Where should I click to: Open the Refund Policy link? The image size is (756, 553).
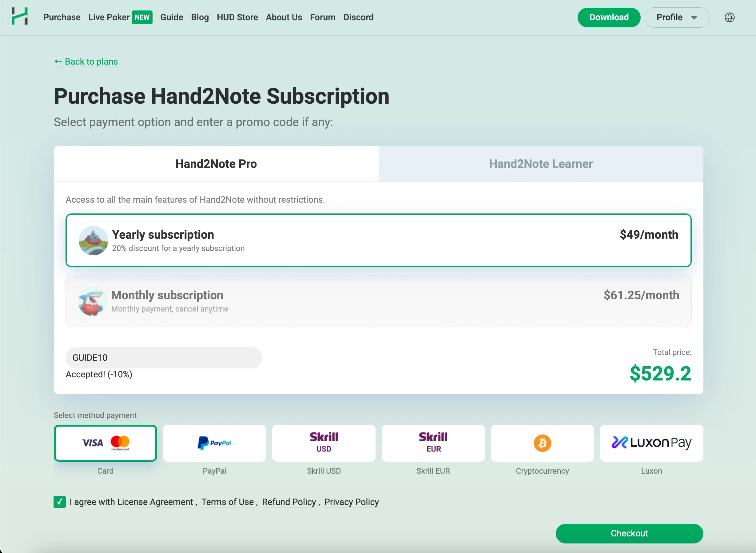(289, 502)
